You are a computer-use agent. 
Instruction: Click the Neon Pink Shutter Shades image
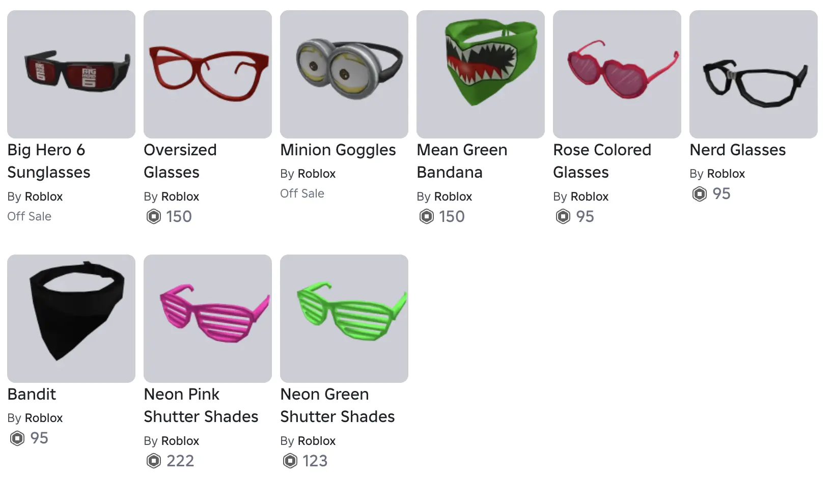pos(208,319)
